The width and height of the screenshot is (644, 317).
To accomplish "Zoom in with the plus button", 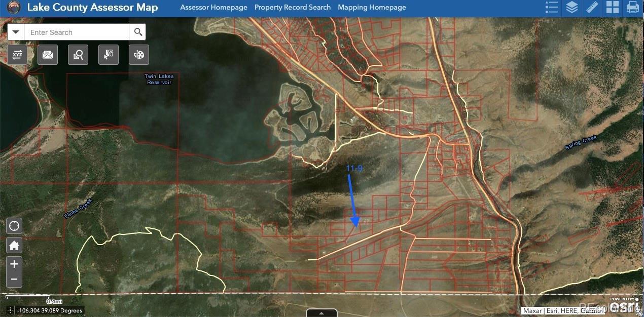I will (x=14, y=264).
